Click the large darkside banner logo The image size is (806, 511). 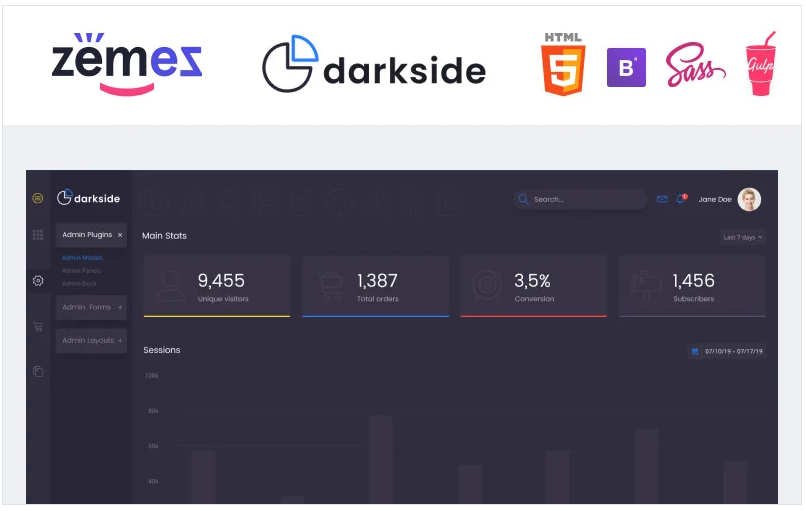374,64
